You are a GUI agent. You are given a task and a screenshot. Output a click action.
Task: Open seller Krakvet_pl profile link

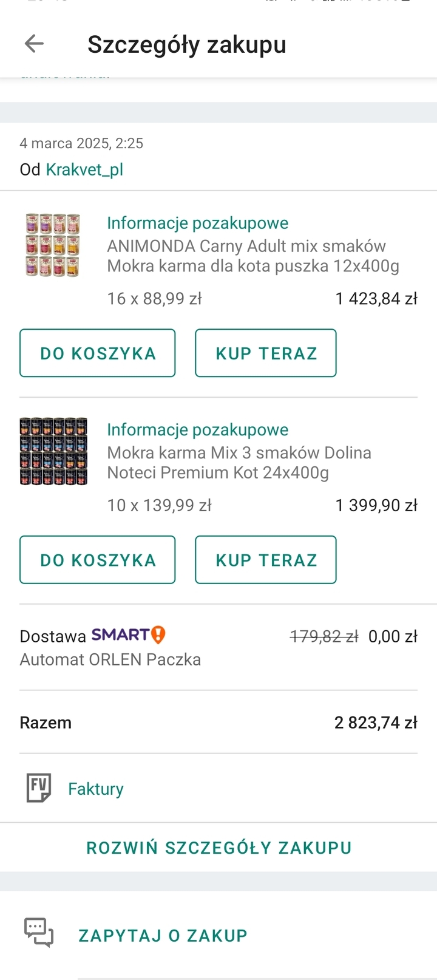click(85, 169)
